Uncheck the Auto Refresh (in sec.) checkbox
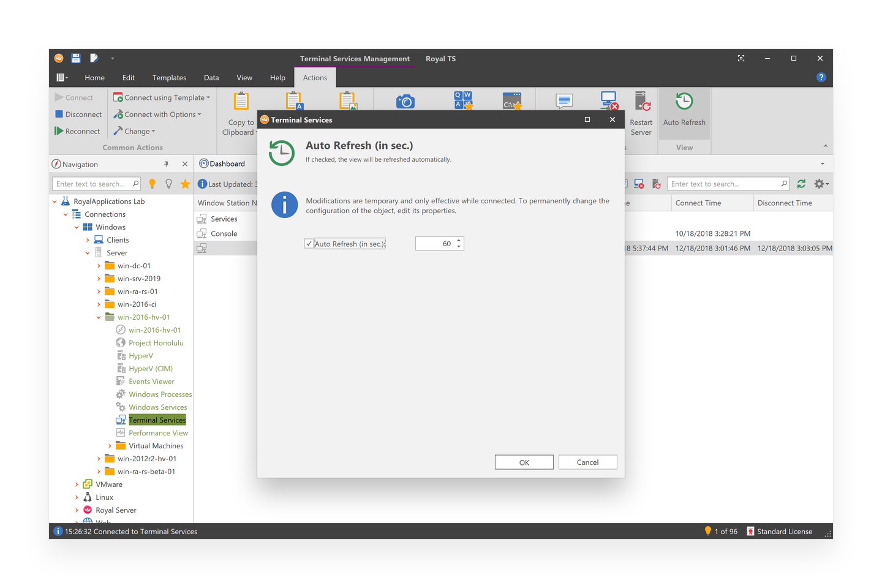 point(309,244)
